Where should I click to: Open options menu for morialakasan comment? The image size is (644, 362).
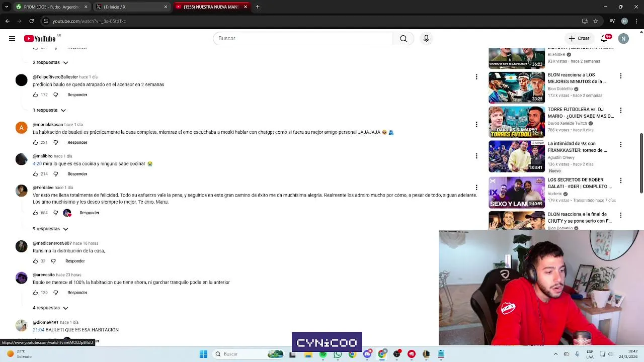click(476, 124)
